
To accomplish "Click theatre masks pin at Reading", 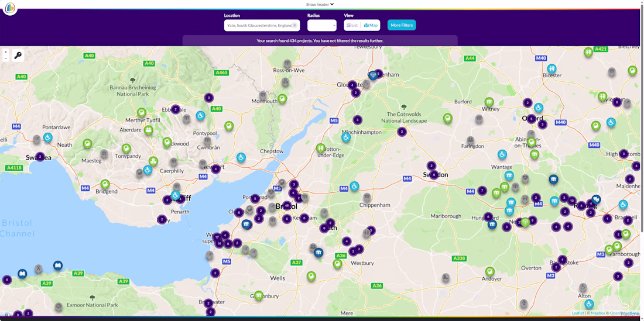I will [597, 199].
